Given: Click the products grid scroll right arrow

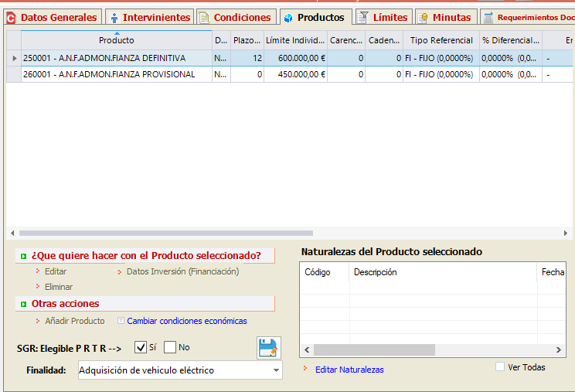Looking at the screenshot, I should 566,233.
